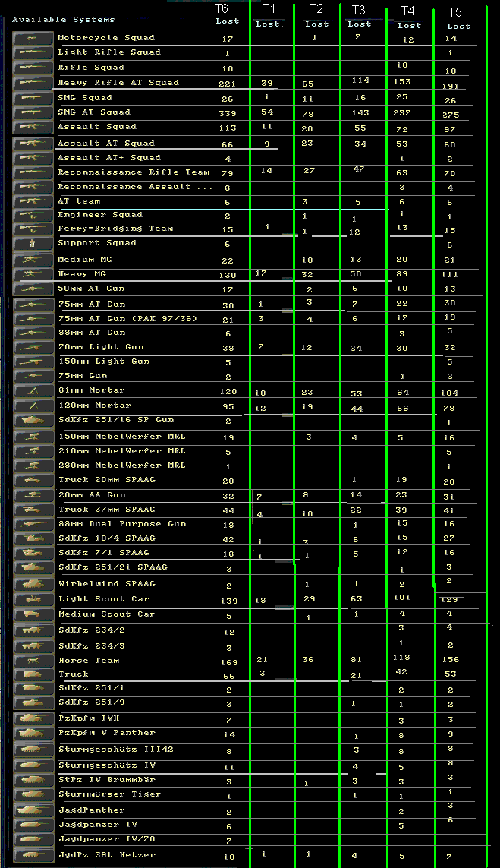Select the Light Scout Car icon
Viewport: 500px width, 868px height.
[x=33, y=599]
